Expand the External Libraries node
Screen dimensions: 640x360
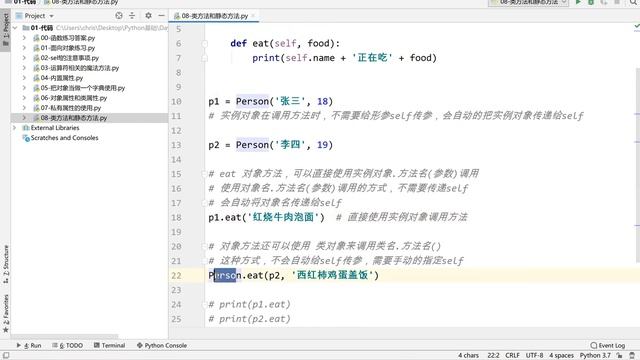[x=15, y=128]
